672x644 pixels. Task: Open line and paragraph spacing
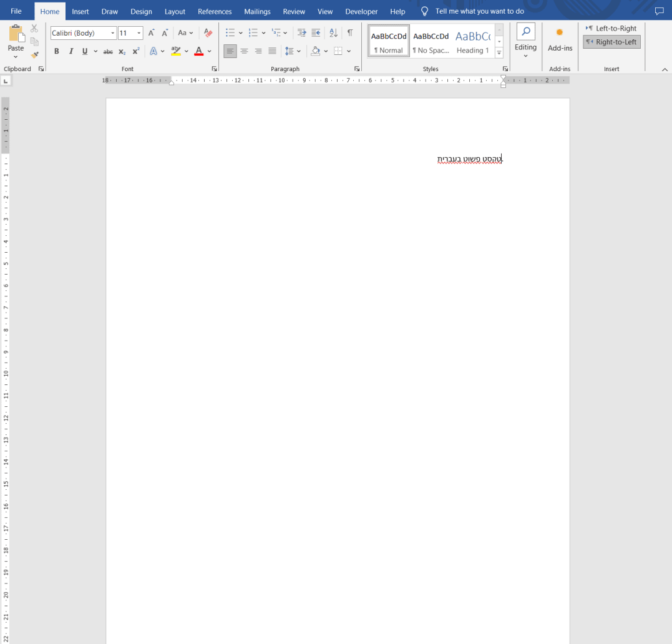290,51
